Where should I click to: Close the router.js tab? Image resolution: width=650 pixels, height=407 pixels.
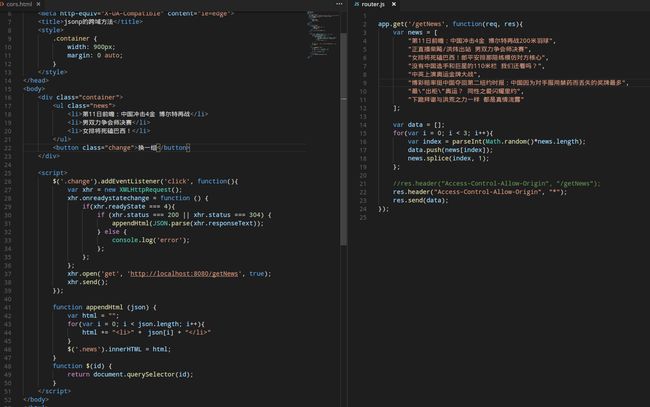[x=394, y=4]
